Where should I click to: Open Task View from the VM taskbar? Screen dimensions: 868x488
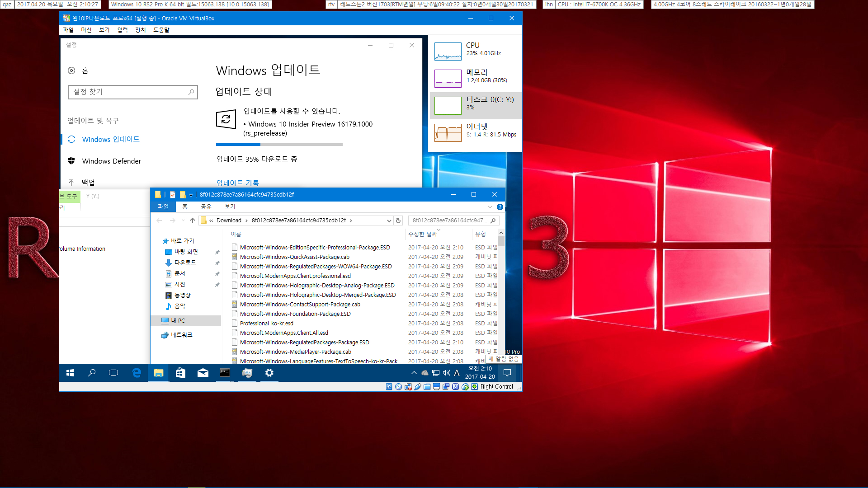point(113,373)
